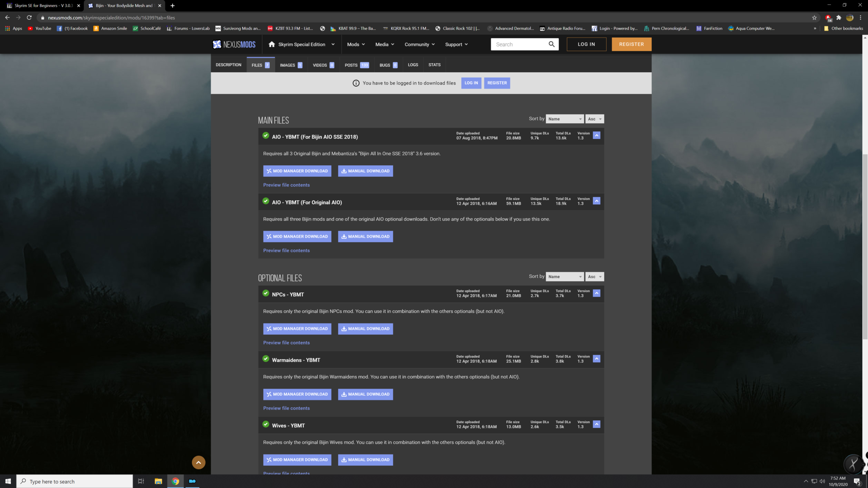Manual Download for Warmaidens - YBMT
Image resolution: width=868 pixels, height=488 pixels.
365,394
